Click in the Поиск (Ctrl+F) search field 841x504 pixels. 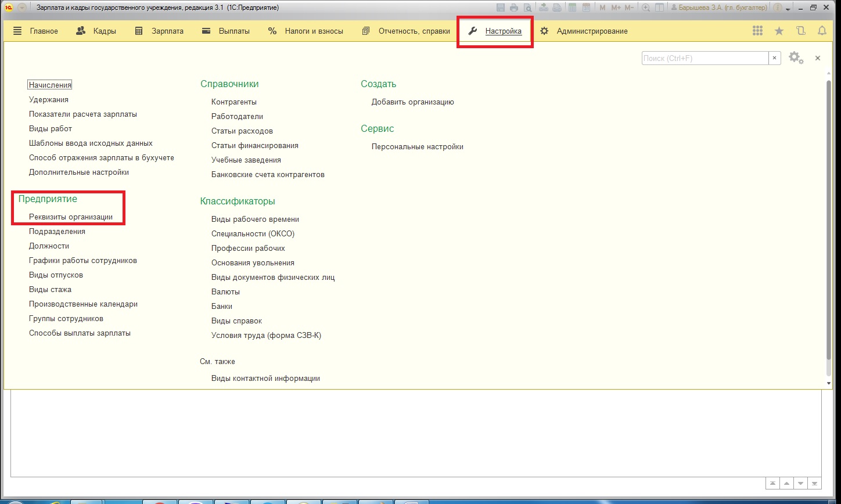tap(705, 58)
